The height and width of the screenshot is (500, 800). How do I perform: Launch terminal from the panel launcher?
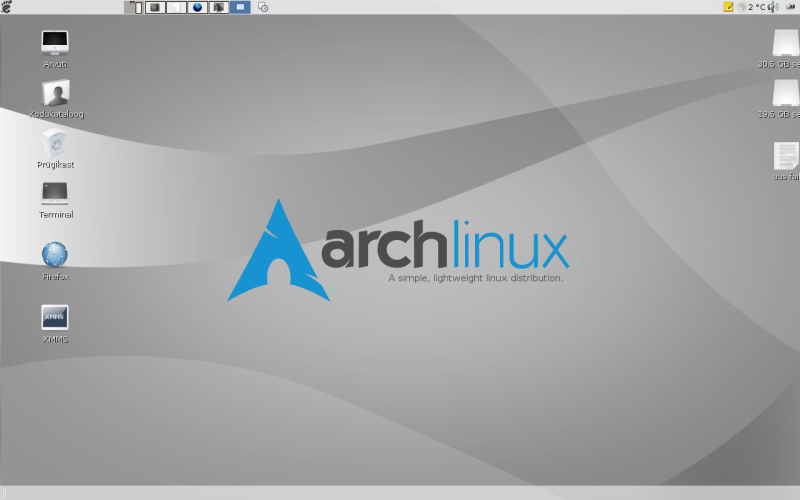(155, 7)
